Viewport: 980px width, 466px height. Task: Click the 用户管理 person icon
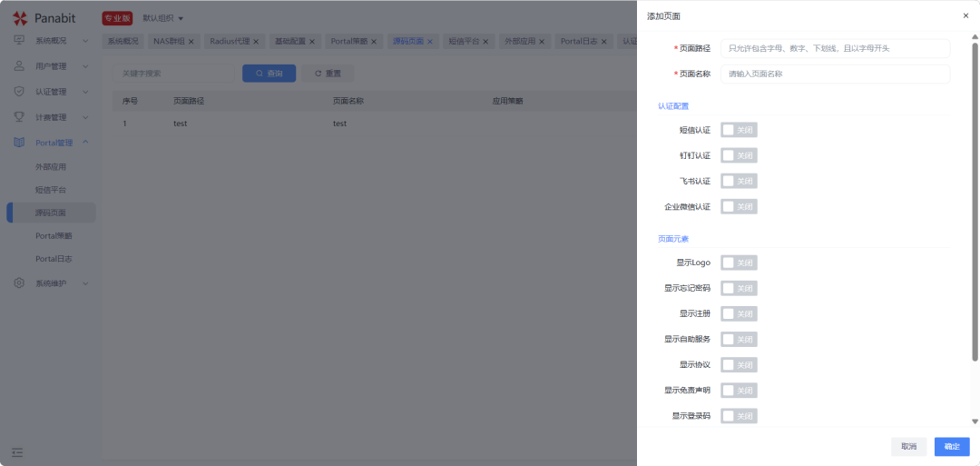pos(19,65)
